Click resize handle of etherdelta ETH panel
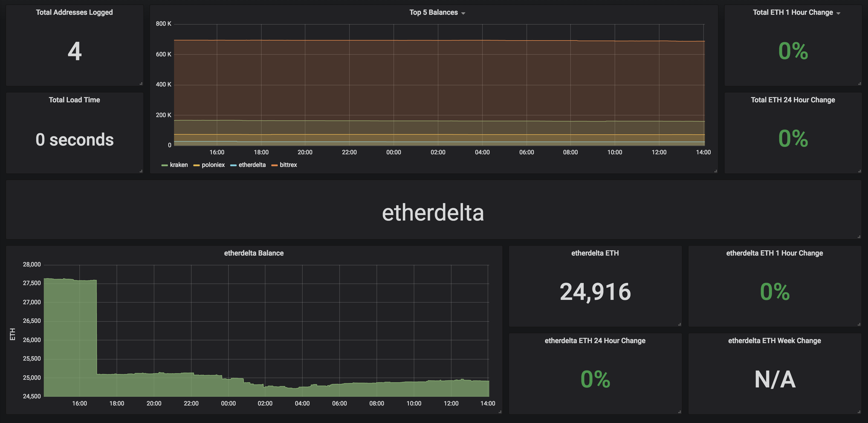The image size is (868, 423). point(679,324)
